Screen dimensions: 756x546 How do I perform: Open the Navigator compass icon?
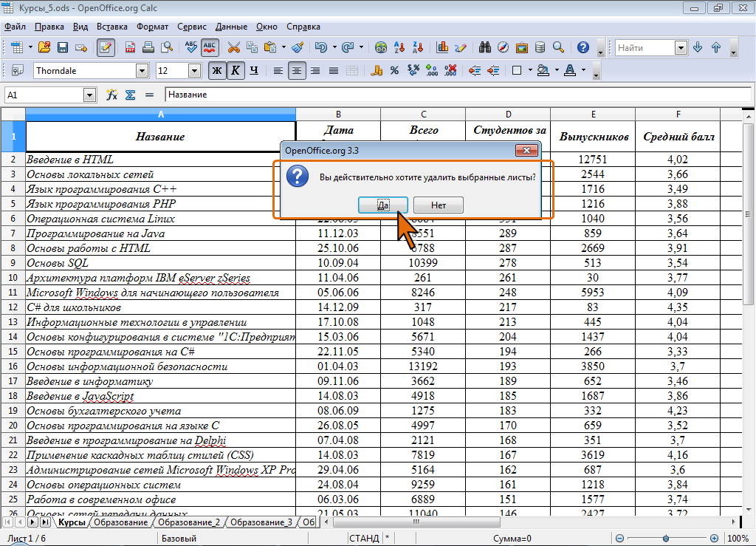pyautogui.click(x=504, y=47)
